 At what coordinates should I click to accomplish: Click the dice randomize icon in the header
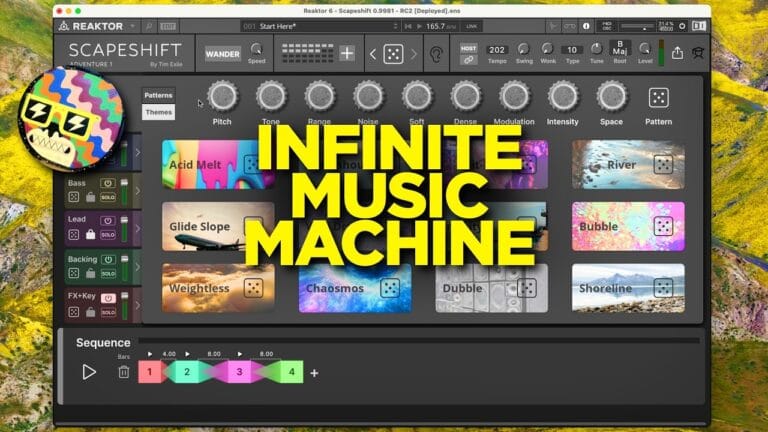tap(393, 54)
